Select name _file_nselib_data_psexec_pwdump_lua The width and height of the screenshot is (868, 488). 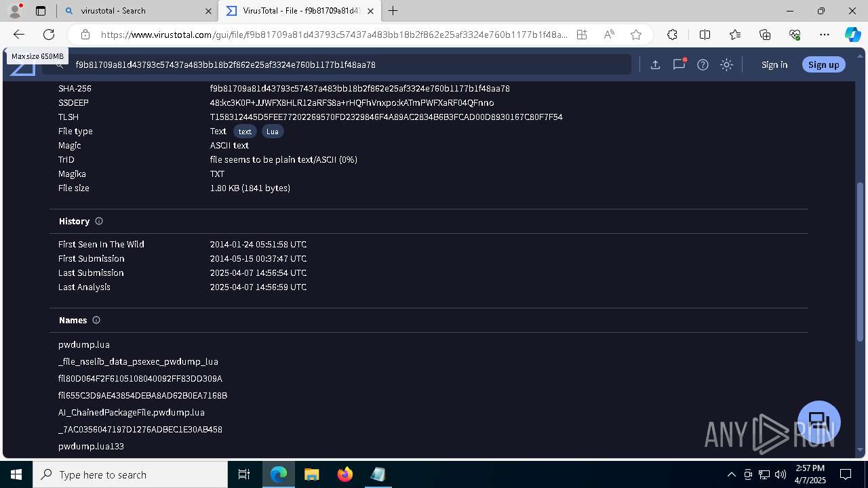coord(138,362)
